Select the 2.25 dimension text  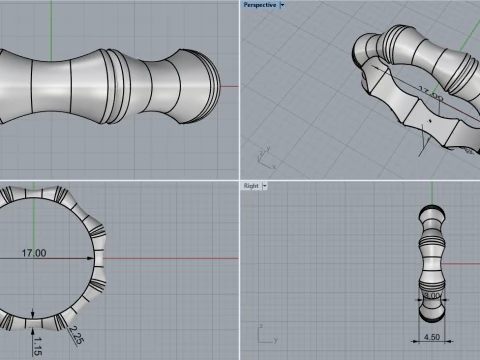click(77, 335)
